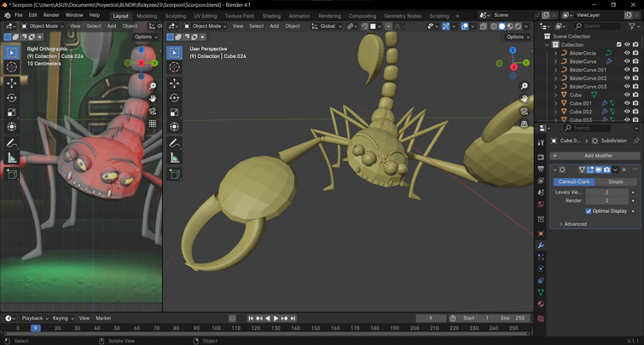
Task: Switch to the Geometry Nodes workspace tab
Action: tap(403, 16)
